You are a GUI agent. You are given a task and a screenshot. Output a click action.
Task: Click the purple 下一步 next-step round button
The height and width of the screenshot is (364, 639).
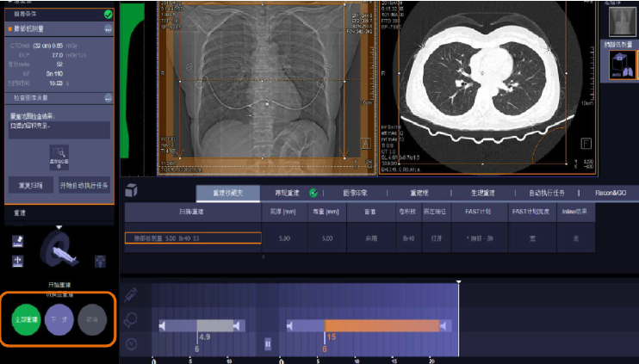pyautogui.click(x=59, y=319)
